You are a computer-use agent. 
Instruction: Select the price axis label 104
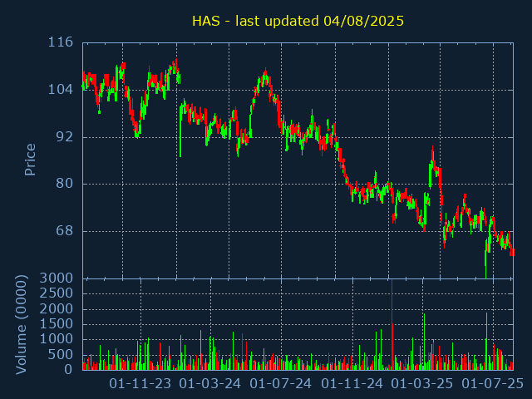(61, 90)
